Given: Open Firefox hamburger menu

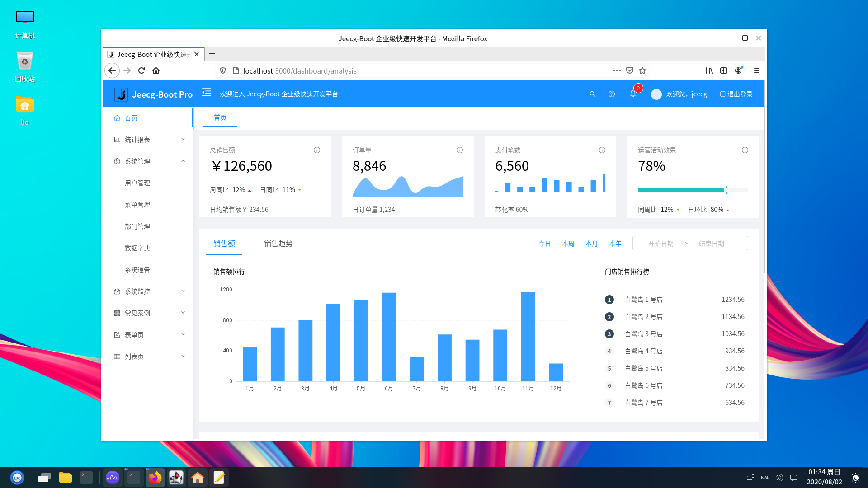Looking at the screenshot, I should click(757, 70).
